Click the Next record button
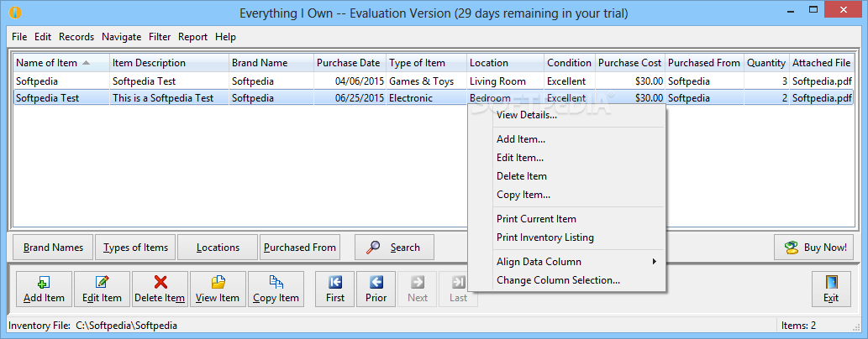 [x=418, y=289]
